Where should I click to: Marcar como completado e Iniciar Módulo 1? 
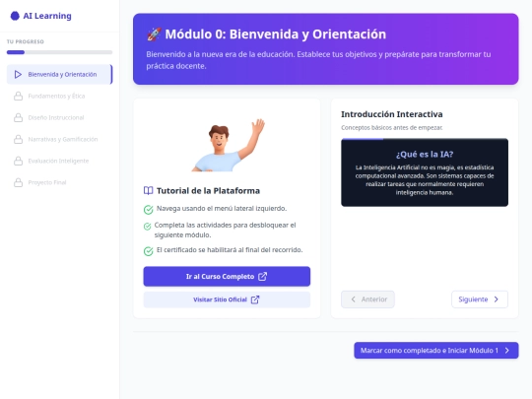click(436, 350)
